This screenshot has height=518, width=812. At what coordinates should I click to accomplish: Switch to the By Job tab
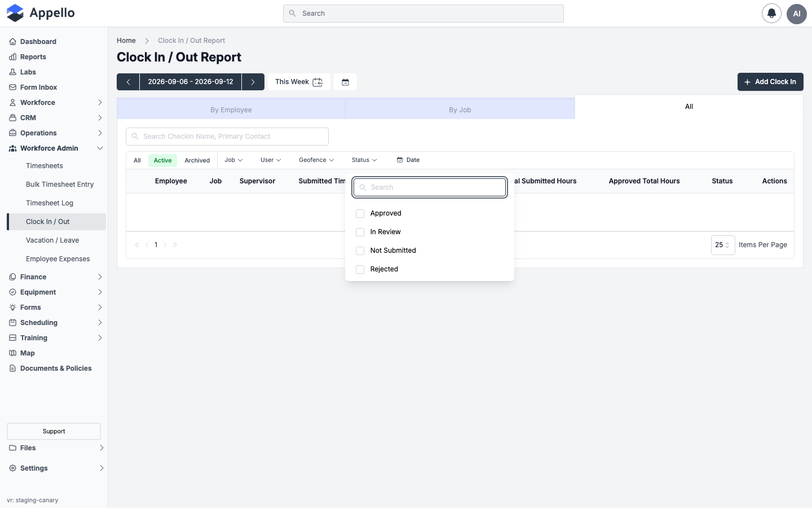tap(460, 109)
